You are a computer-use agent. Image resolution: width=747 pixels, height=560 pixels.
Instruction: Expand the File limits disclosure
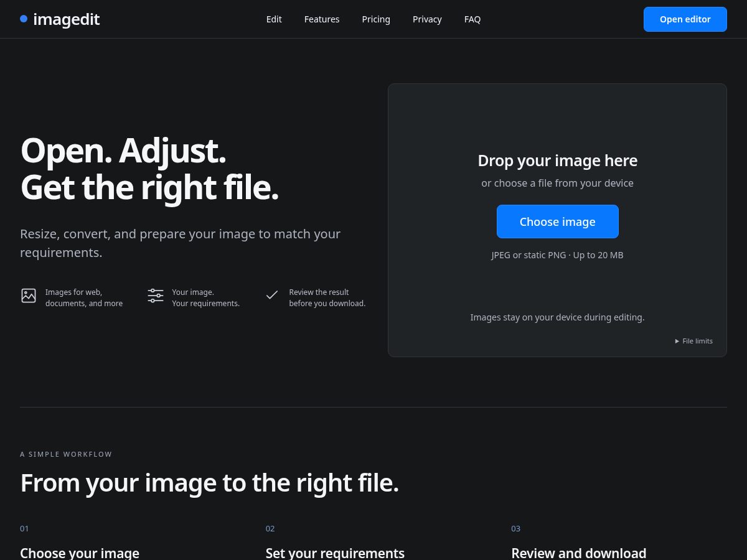tap(694, 341)
